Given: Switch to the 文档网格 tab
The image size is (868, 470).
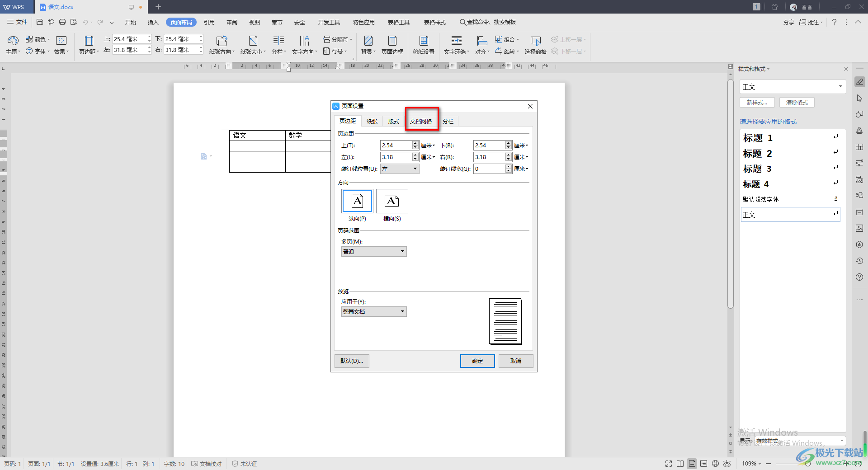Looking at the screenshot, I should pos(420,121).
